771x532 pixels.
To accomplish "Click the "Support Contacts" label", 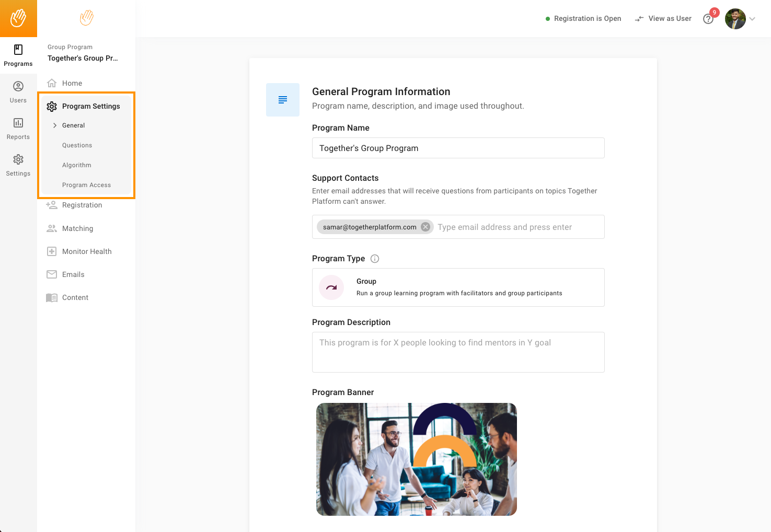I will [x=345, y=178].
